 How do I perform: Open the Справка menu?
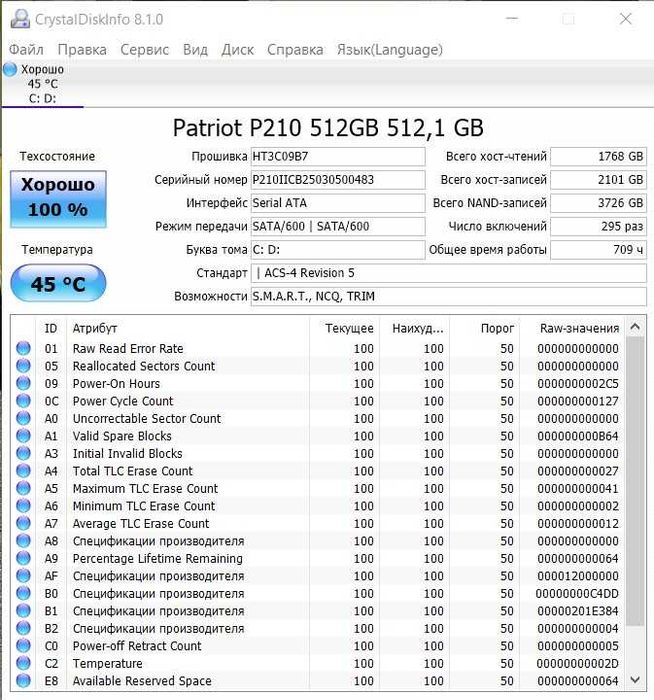pos(295,50)
